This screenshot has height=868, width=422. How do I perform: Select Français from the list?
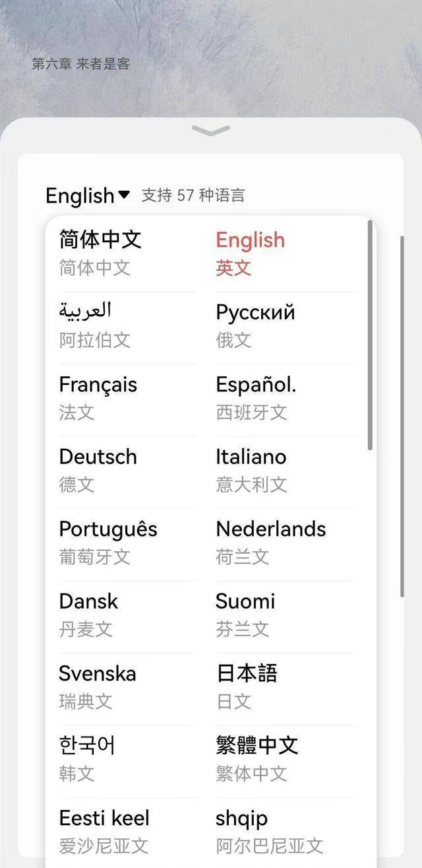(98, 397)
